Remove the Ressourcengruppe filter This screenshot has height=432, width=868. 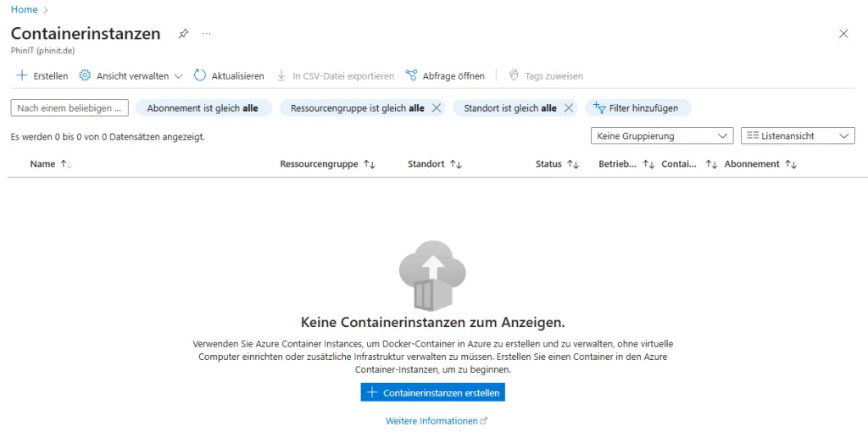click(x=437, y=108)
